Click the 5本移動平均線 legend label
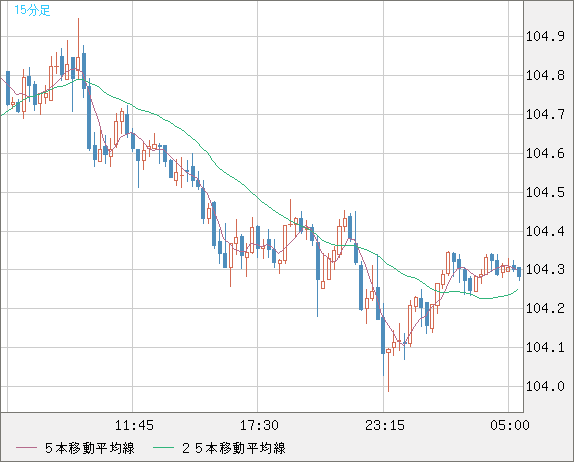Viewport: 574px width, 462px height. (x=90, y=448)
